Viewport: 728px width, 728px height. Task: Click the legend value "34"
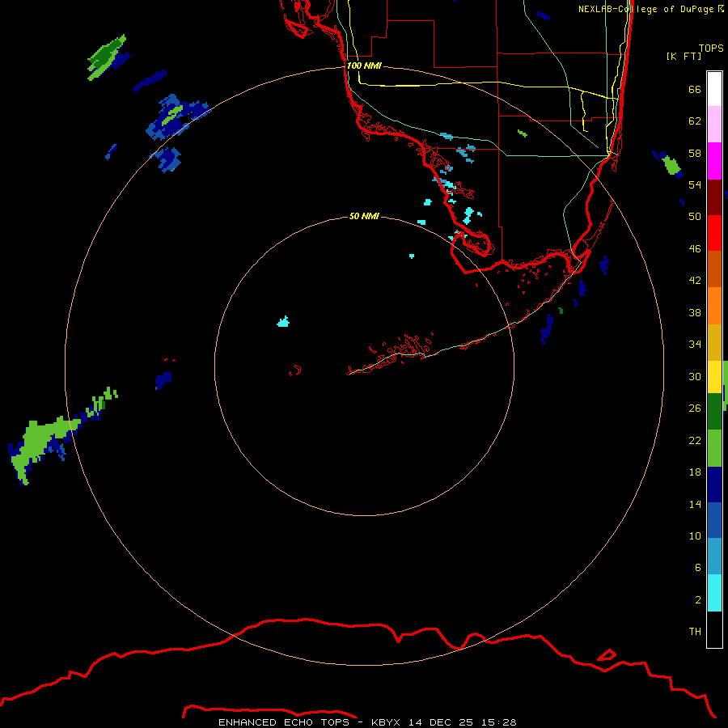tap(695, 344)
